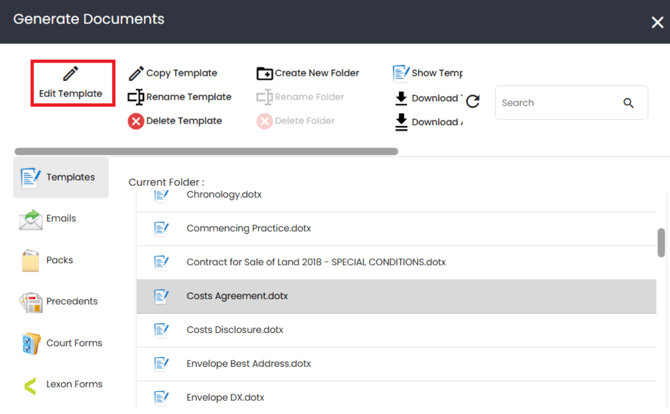Click the search magnifier icon

click(x=628, y=103)
